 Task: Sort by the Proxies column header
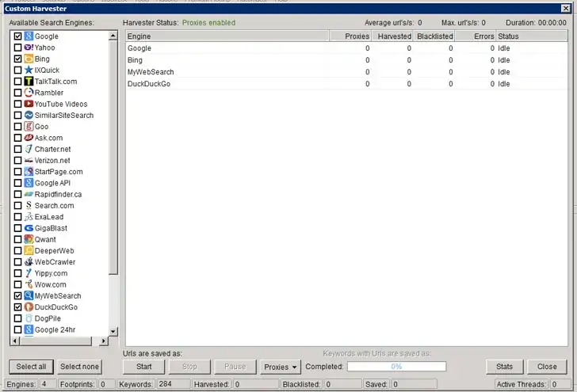tap(350, 36)
